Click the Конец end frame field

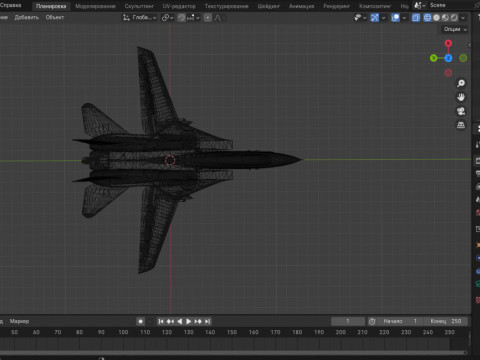446,321
